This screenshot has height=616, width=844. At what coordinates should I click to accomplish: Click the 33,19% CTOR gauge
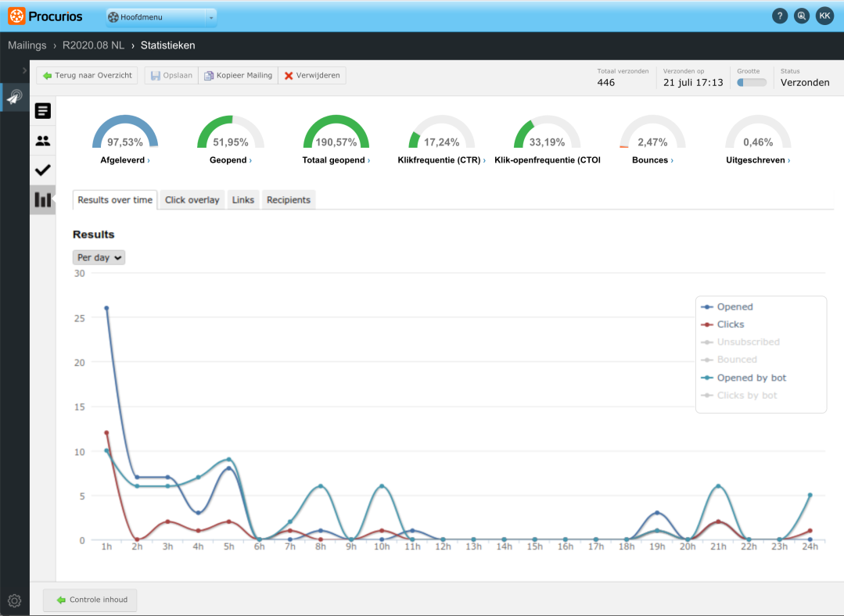(547, 132)
